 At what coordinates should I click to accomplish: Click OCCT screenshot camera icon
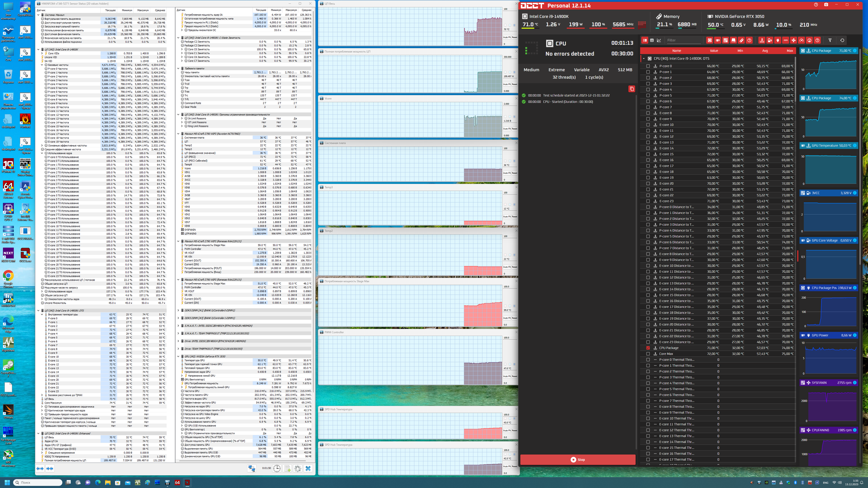[826, 5]
